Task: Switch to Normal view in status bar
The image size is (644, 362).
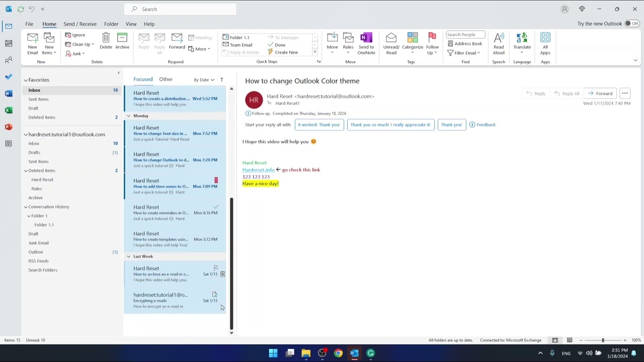Action: coord(555,340)
